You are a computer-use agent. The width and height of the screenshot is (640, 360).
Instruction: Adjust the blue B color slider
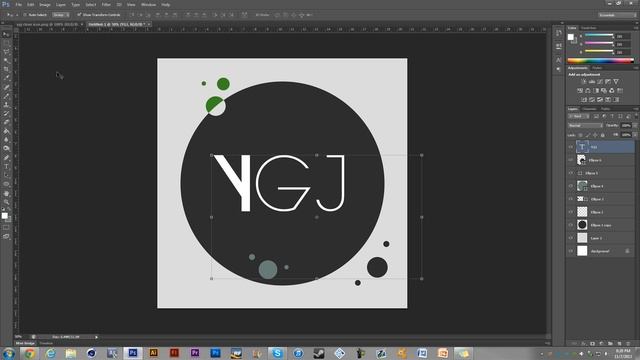point(599,52)
